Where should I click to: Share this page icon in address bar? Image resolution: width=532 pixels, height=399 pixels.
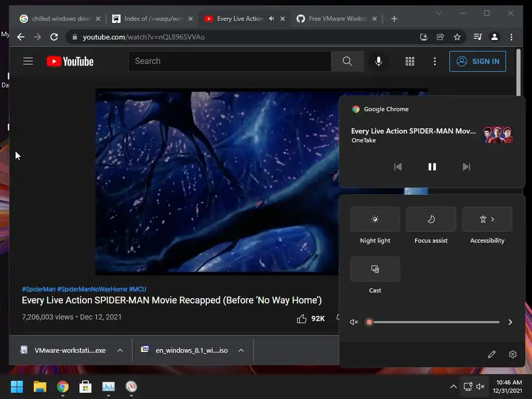pyautogui.click(x=440, y=37)
